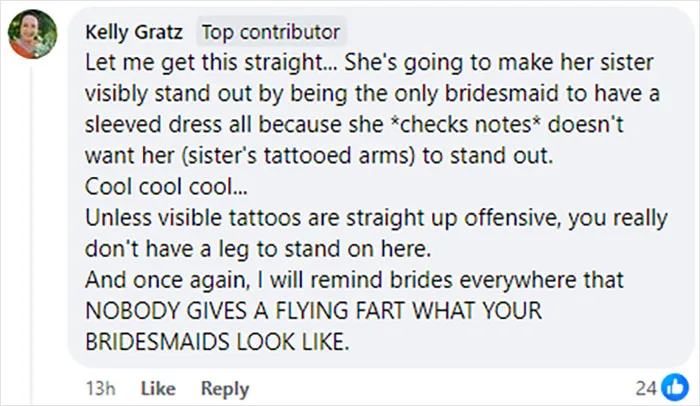700x406 pixels.
Task: Click the "visibly stand out by being" line
Action: pyautogui.click(x=372, y=94)
